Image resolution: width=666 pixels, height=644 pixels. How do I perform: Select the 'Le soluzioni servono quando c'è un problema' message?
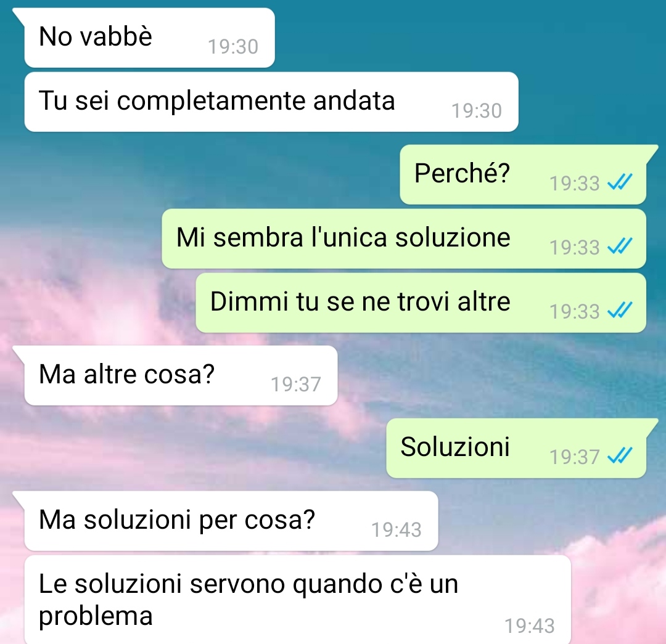tap(298, 600)
